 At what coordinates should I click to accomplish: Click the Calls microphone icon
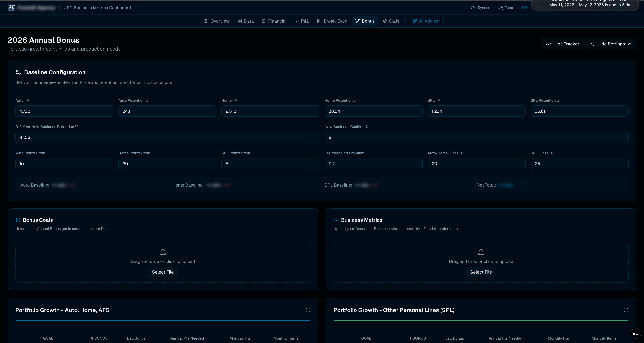[385, 21]
